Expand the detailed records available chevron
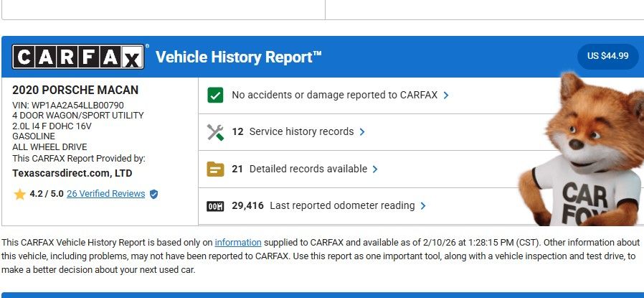This screenshot has height=298, width=644. (x=376, y=169)
